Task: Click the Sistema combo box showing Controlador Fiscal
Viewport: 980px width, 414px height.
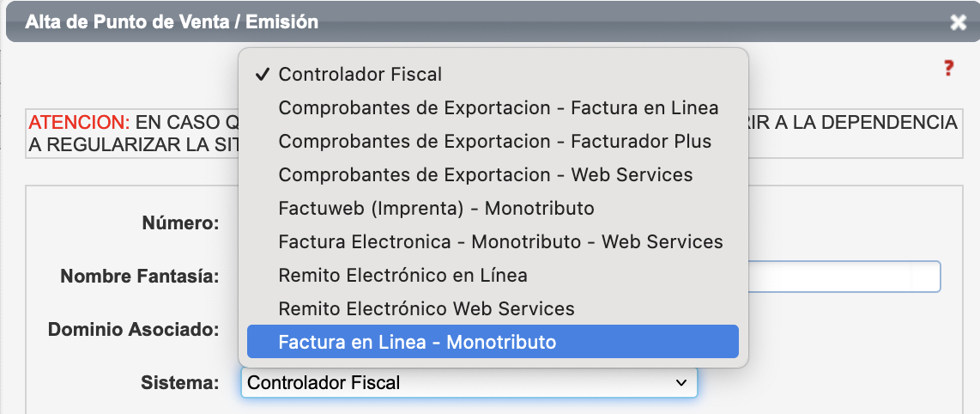Action: click(x=455, y=382)
